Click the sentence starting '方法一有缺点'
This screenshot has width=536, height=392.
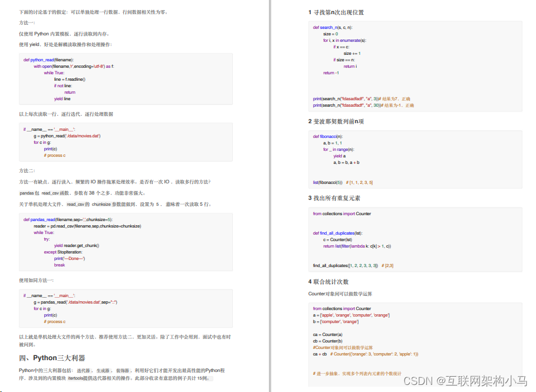coord(115,182)
